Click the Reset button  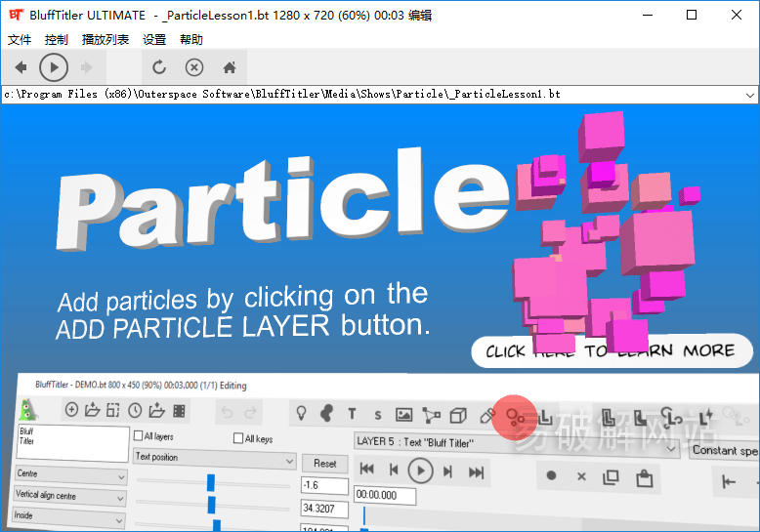(324, 464)
